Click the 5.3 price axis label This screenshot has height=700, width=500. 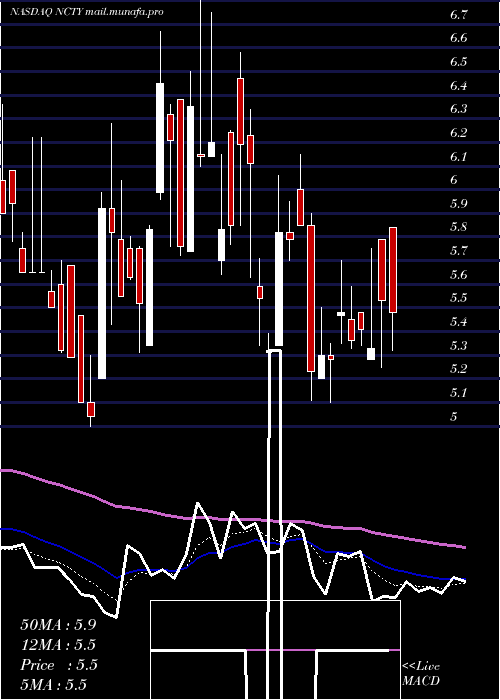coord(458,346)
